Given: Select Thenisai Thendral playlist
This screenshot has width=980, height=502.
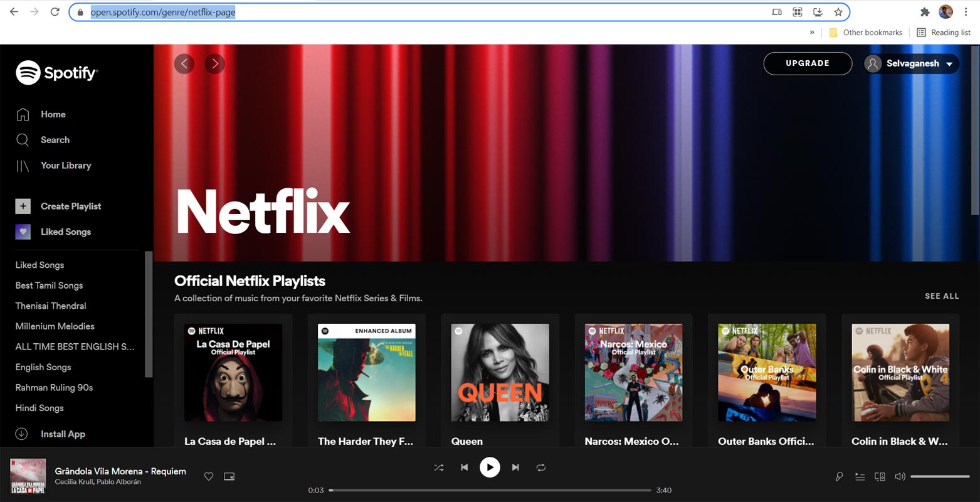Looking at the screenshot, I should click(x=51, y=306).
